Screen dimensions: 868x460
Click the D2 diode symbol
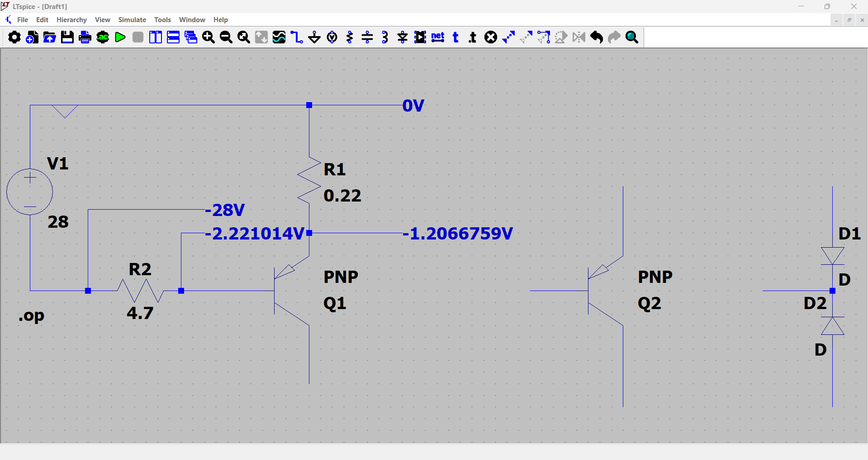pos(832,326)
